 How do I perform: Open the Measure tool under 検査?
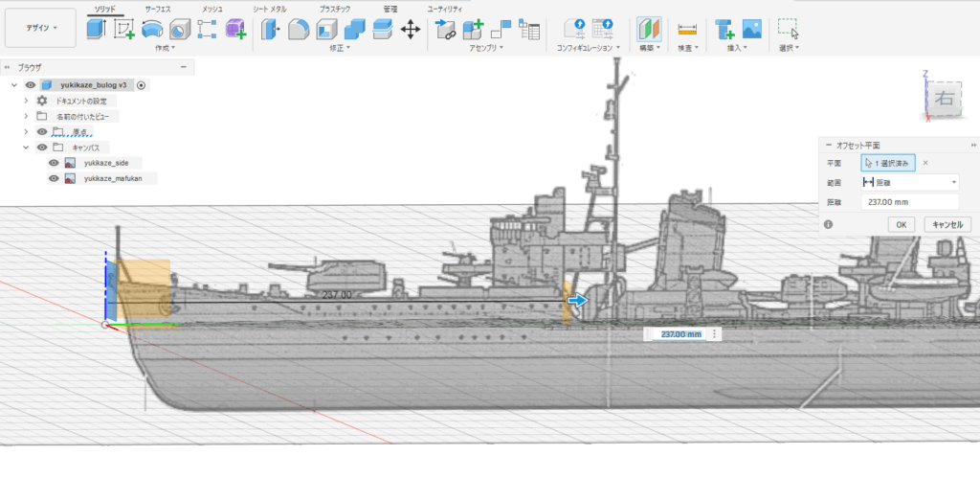686,29
